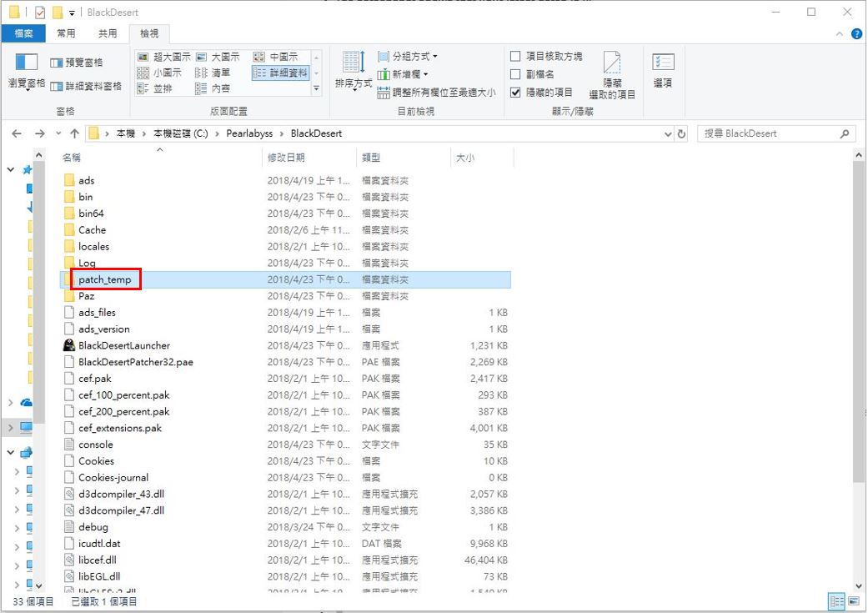This screenshot has height=613, width=868.
Task: Collapse Quick Access tree chevron
Action: click(11, 169)
